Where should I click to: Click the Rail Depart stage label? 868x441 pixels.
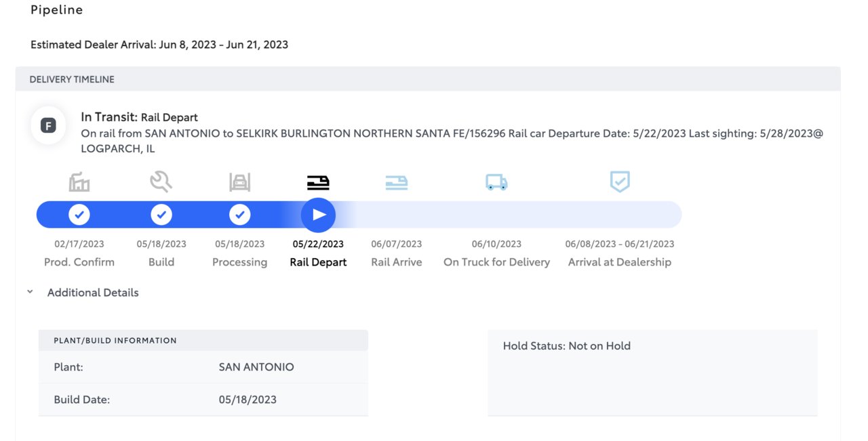point(318,262)
